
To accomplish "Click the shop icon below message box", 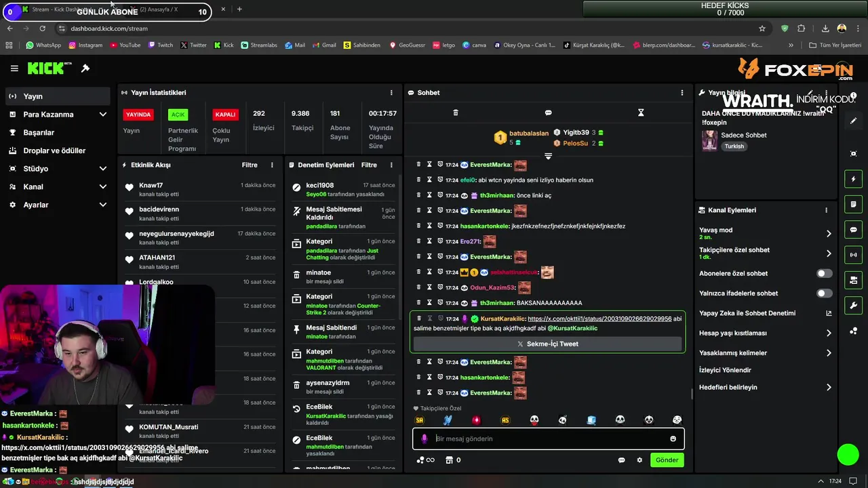I will (x=448, y=460).
